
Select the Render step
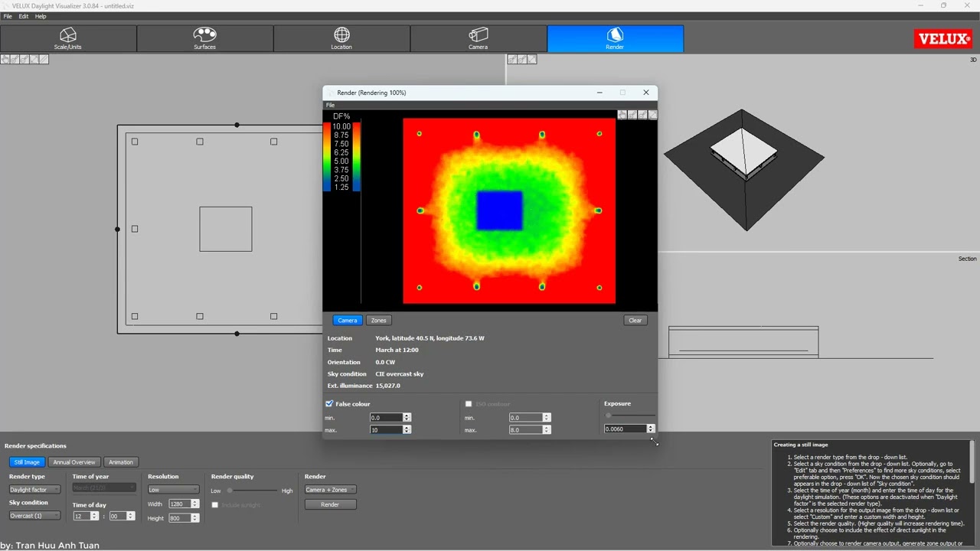click(615, 38)
